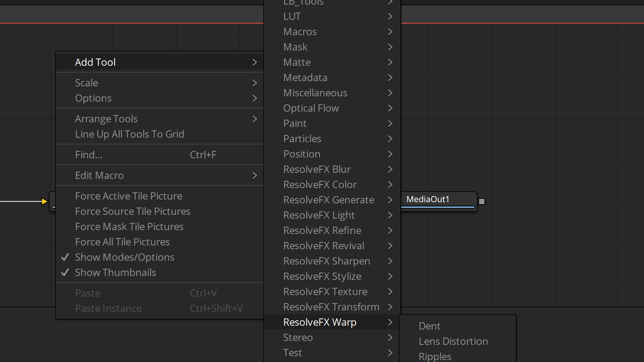Open the Edit Macro submenu
The width and height of the screenshot is (644, 362).
(160, 175)
